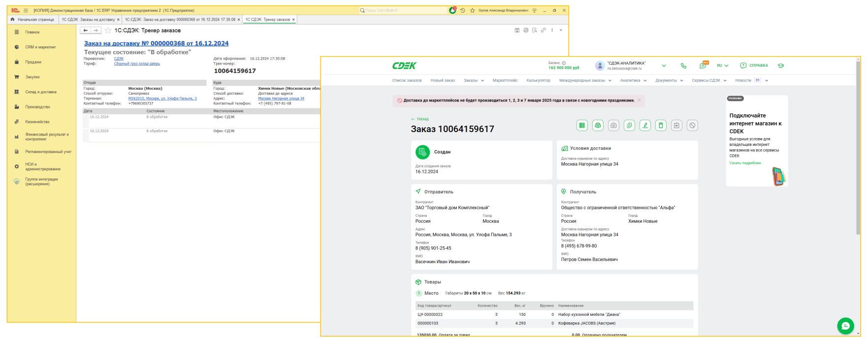Expand the Аналитика menu dropdown
868x343 pixels.
click(633, 80)
